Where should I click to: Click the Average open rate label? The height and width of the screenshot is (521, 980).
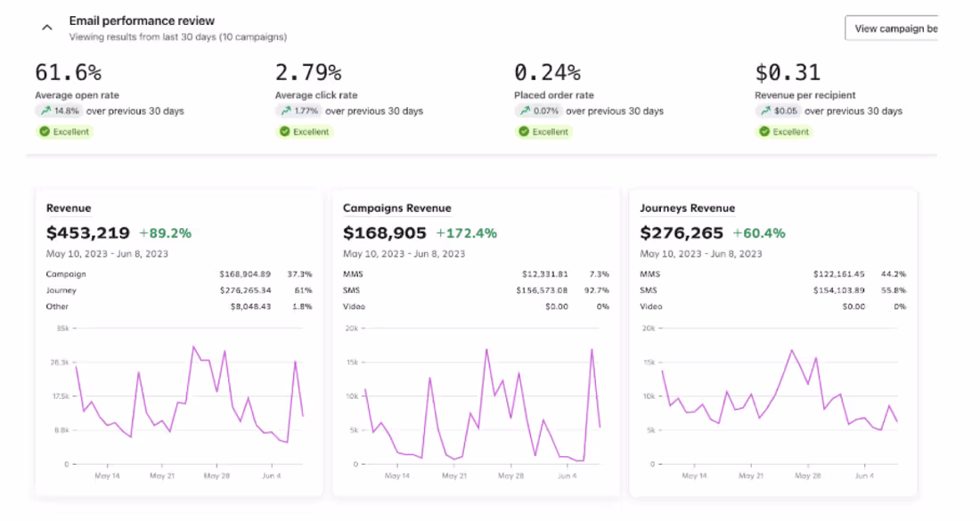(x=77, y=95)
